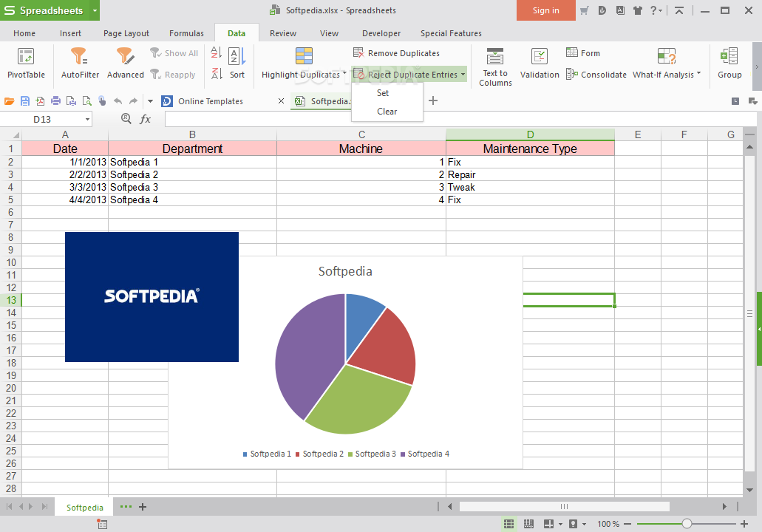Collapse the ribbon with the up-arrow icon
762x532 pixels.
[x=679, y=10]
